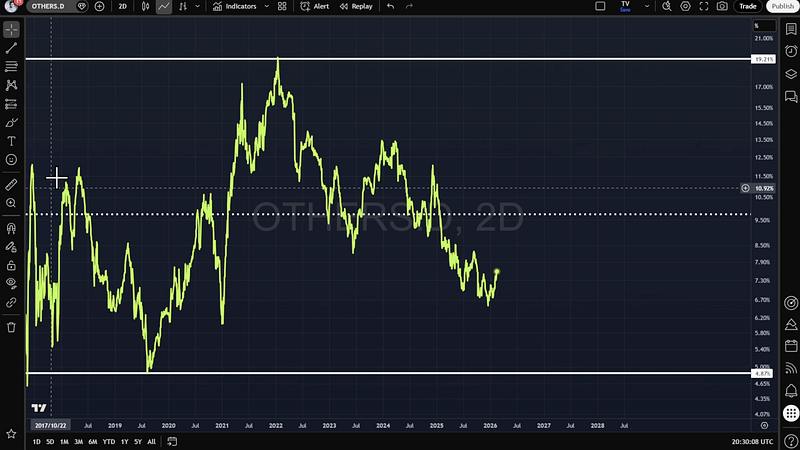The image size is (800, 450).
Task: Create a new Alert
Action: (x=315, y=6)
